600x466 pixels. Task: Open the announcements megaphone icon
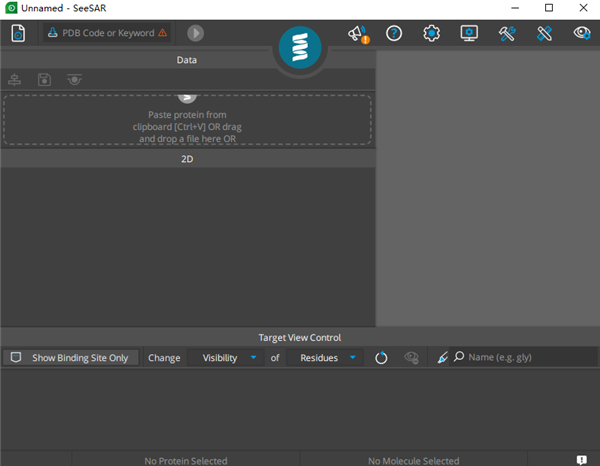pos(358,34)
